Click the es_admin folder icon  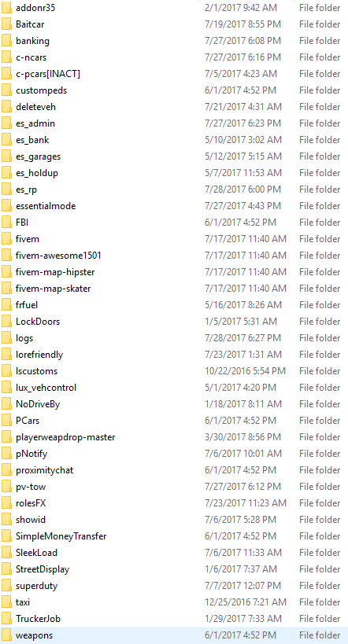tap(6, 123)
